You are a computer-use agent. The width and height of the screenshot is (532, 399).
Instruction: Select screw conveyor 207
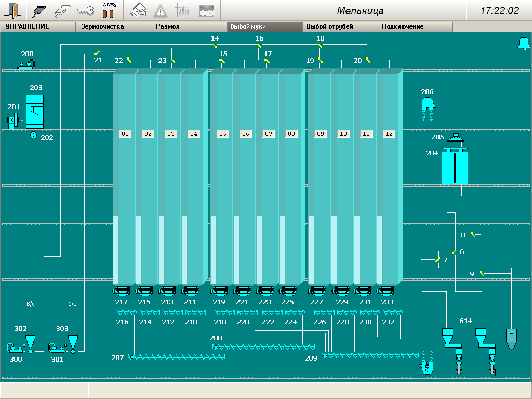pos(177,357)
